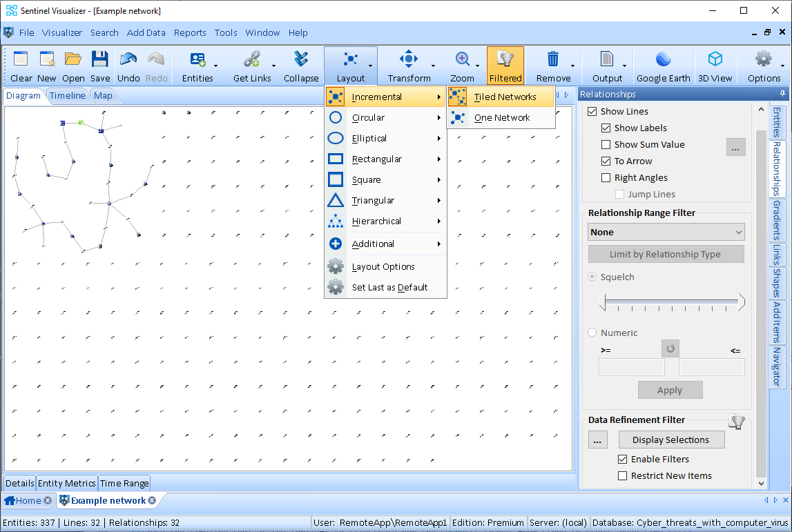
Task: Uncheck the Show Labels checkbox
Action: point(606,128)
